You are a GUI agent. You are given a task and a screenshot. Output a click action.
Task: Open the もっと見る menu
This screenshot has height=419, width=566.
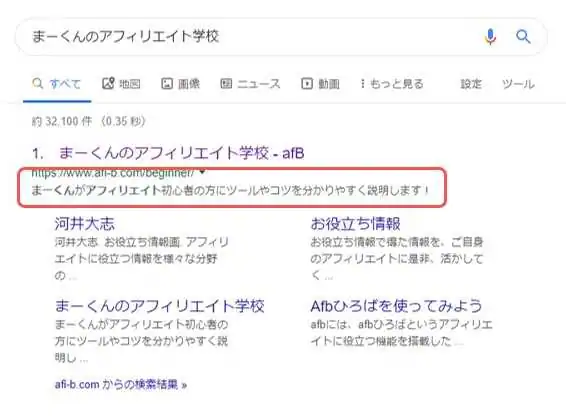click(392, 84)
